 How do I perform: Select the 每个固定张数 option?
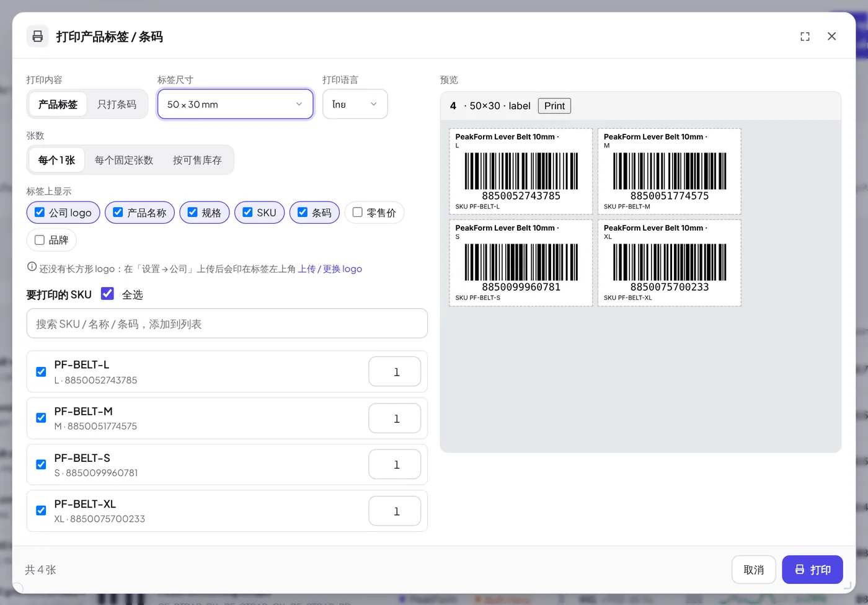(x=124, y=160)
